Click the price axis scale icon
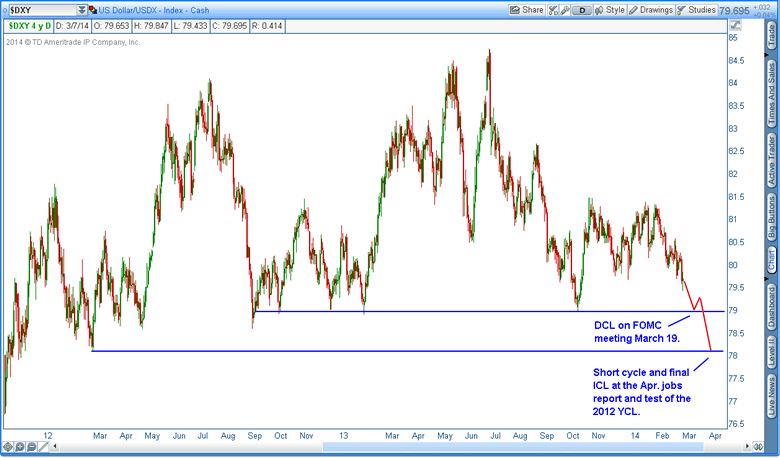Image resolution: width=780 pixels, height=458 pixels. coord(735,24)
